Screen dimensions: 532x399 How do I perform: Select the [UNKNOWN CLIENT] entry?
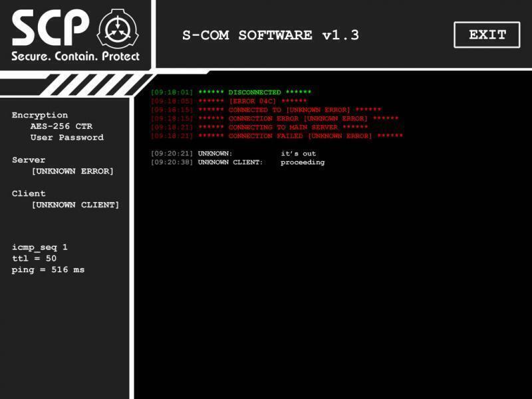point(75,205)
